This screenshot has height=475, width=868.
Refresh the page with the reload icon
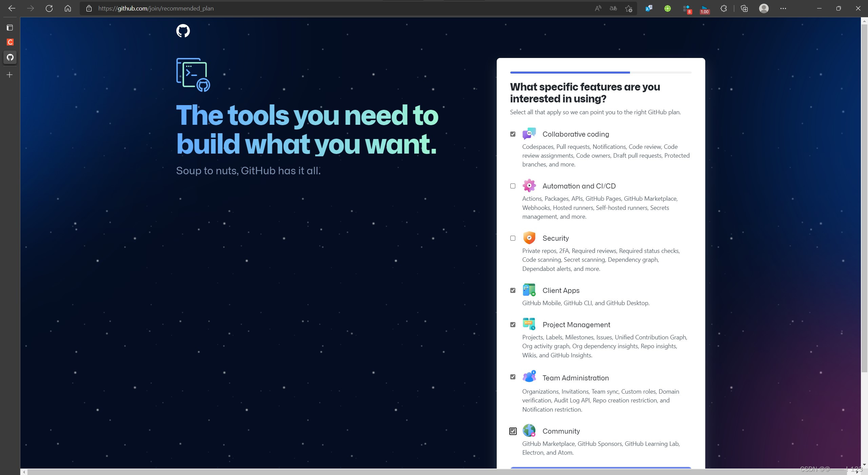pyautogui.click(x=49, y=8)
